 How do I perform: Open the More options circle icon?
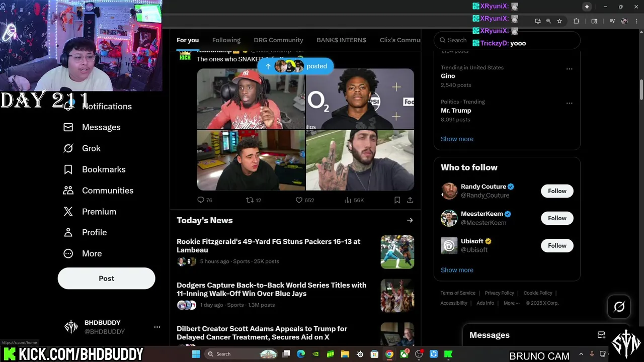[x=68, y=253]
